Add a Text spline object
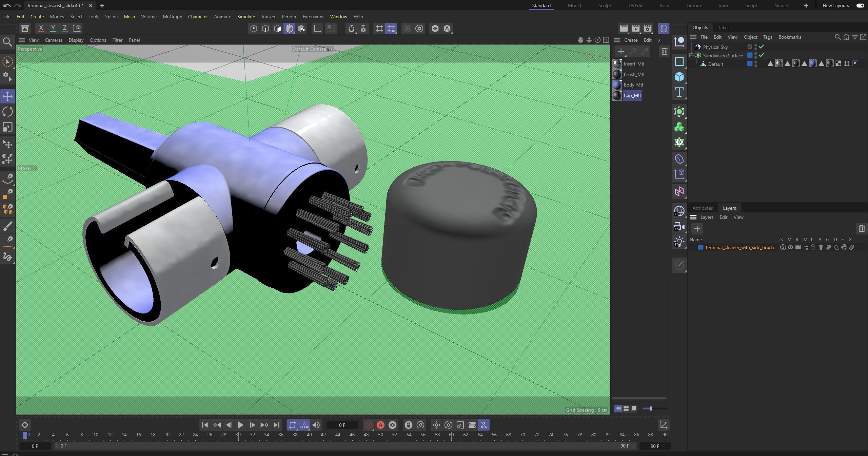This screenshot has height=456, width=868. [x=679, y=92]
